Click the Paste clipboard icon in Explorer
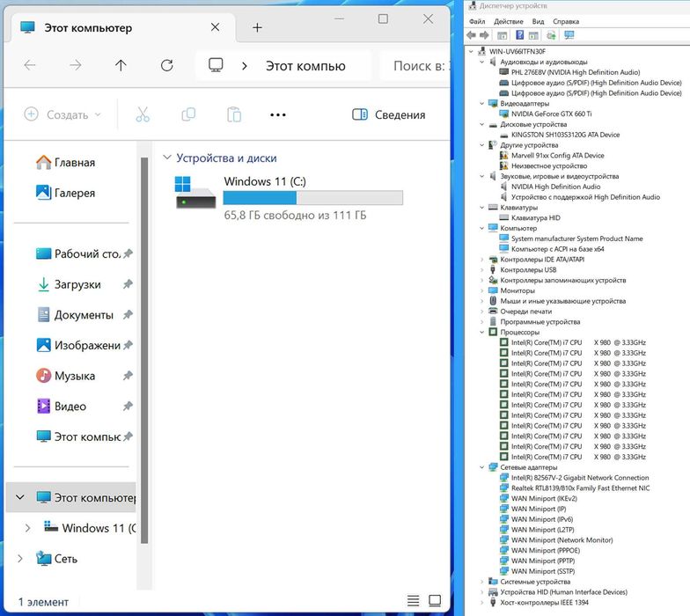 click(234, 114)
